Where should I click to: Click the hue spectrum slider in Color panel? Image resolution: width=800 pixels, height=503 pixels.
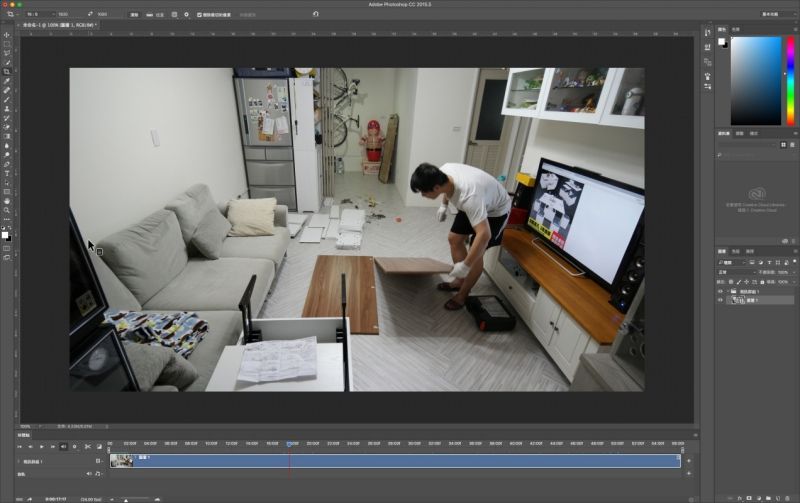pos(789,80)
